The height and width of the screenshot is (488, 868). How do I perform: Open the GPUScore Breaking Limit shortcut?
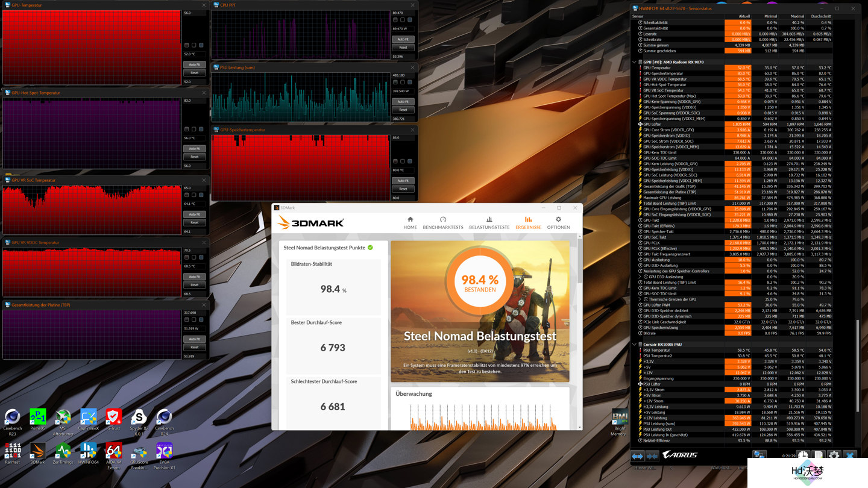click(139, 456)
